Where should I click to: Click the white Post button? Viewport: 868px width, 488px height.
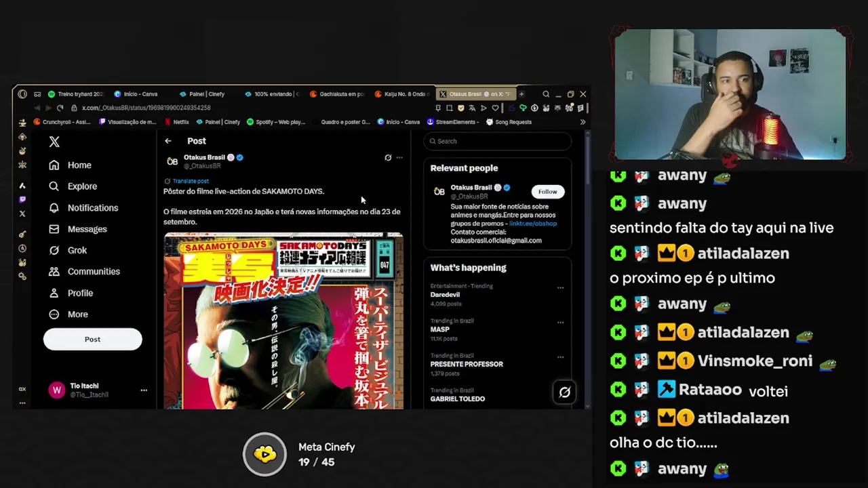(x=93, y=340)
